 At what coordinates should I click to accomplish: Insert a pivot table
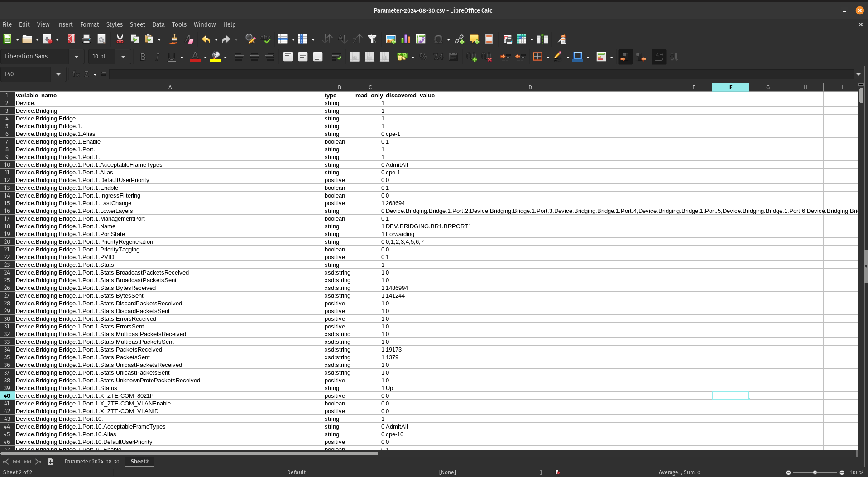click(x=421, y=39)
